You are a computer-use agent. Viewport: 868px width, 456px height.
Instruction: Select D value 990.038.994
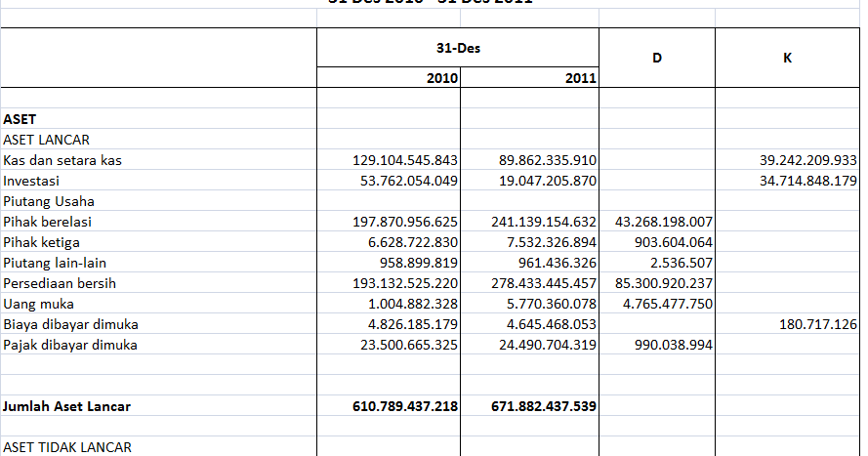673,345
